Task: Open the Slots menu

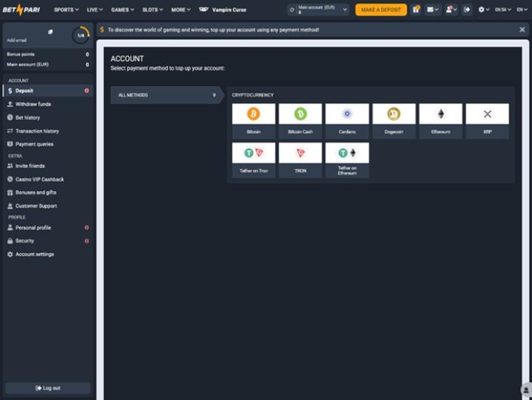Action: [x=153, y=10]
